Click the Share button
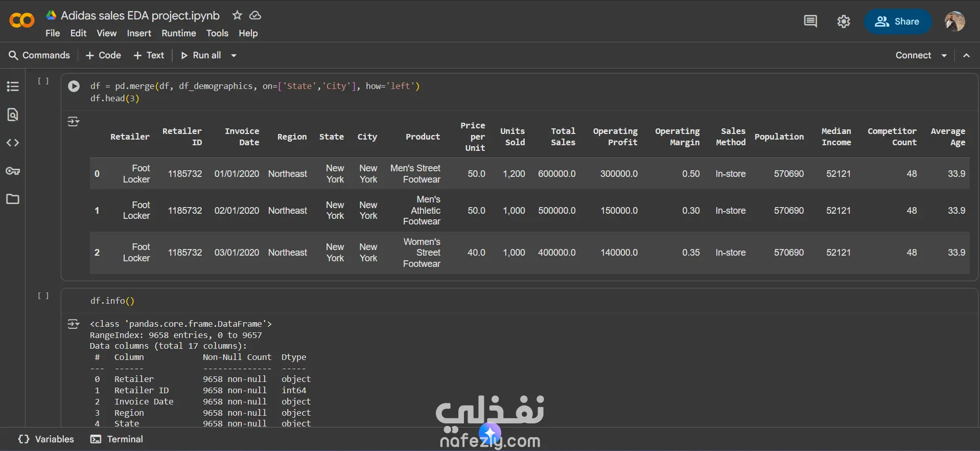 tap(897, 21)
